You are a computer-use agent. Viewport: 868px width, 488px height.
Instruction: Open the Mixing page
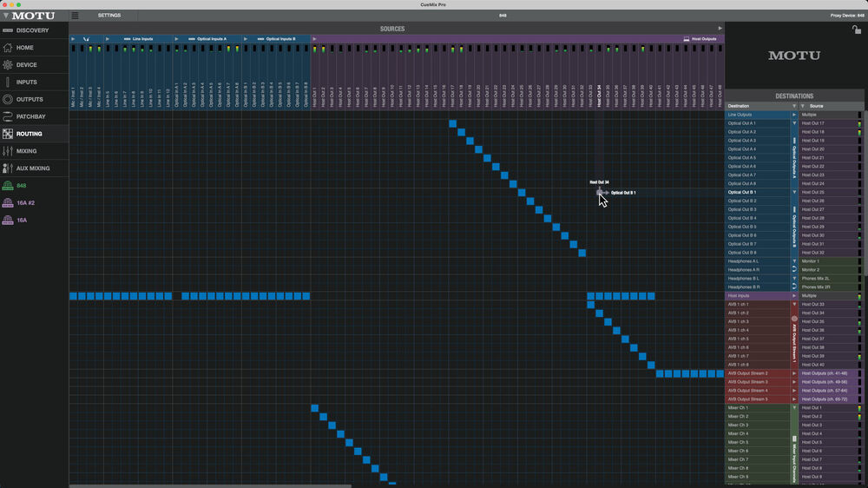click(26, 151)
